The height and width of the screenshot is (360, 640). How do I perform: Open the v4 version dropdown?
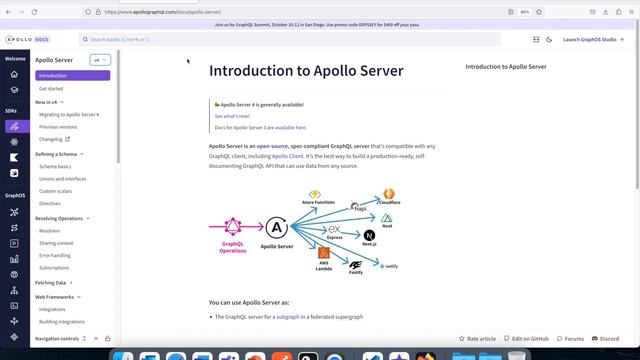click(x=100, y=60)
